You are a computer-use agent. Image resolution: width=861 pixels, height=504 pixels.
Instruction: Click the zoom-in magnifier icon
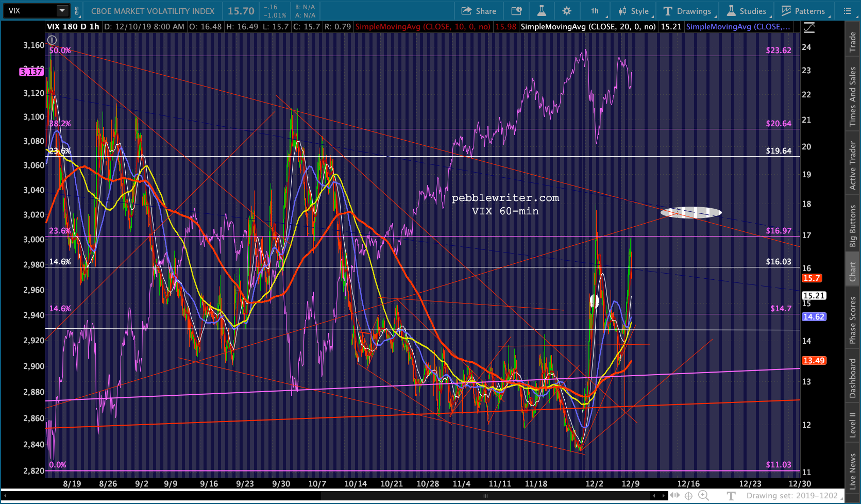703,496
